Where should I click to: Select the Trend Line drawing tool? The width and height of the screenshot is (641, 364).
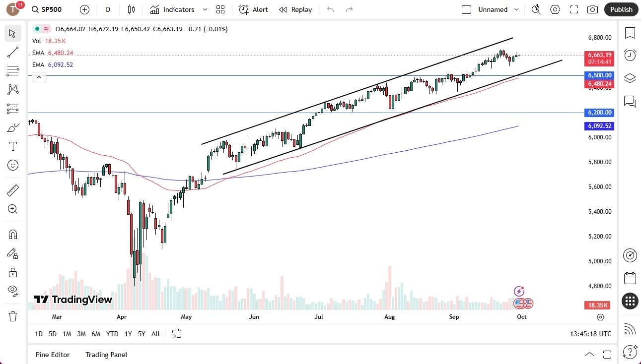click(12, 52)
